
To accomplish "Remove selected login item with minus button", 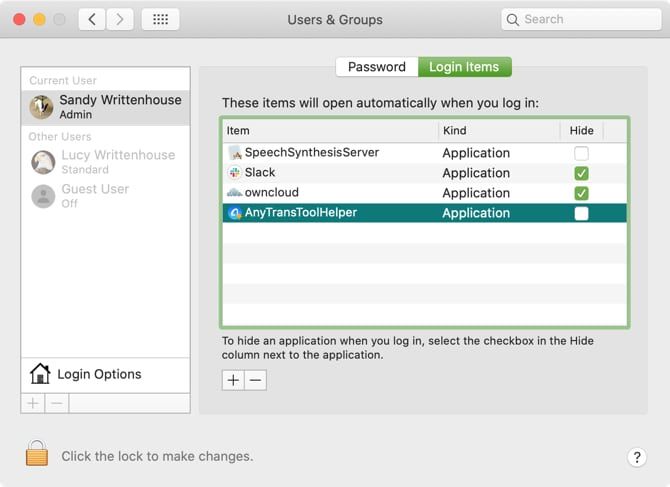I will [256, 380].
